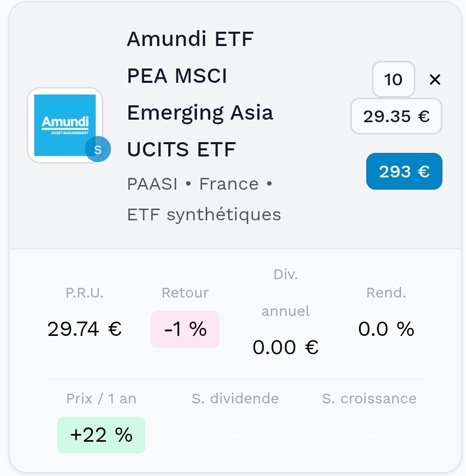The height and width of the screenshot is (476, 466).
Task: Select the Retour label
Action: click(x=185, y=293)
